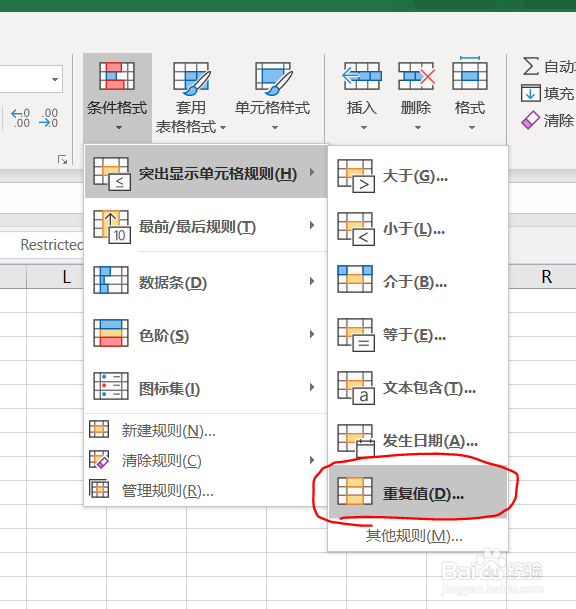Click the 套用表格格式 table format icon
576x609 pixels.
point(191,78)
